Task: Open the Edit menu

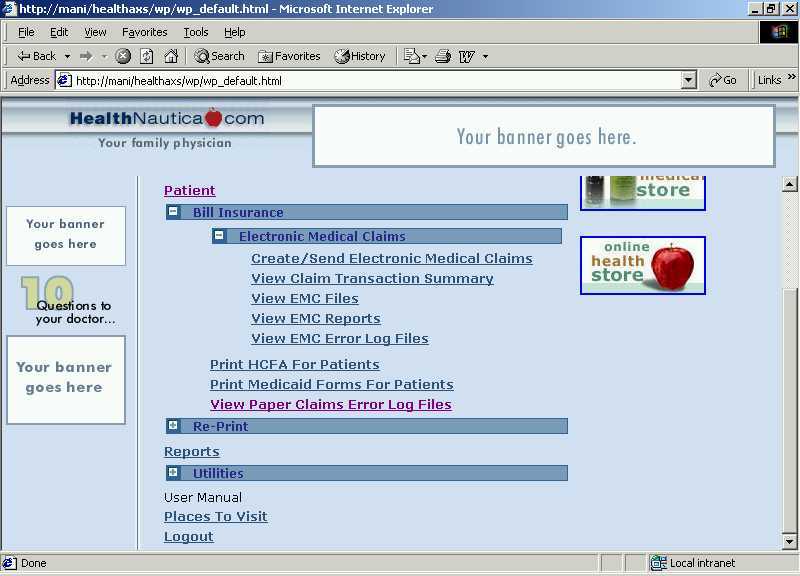Action: coord(59,32)
